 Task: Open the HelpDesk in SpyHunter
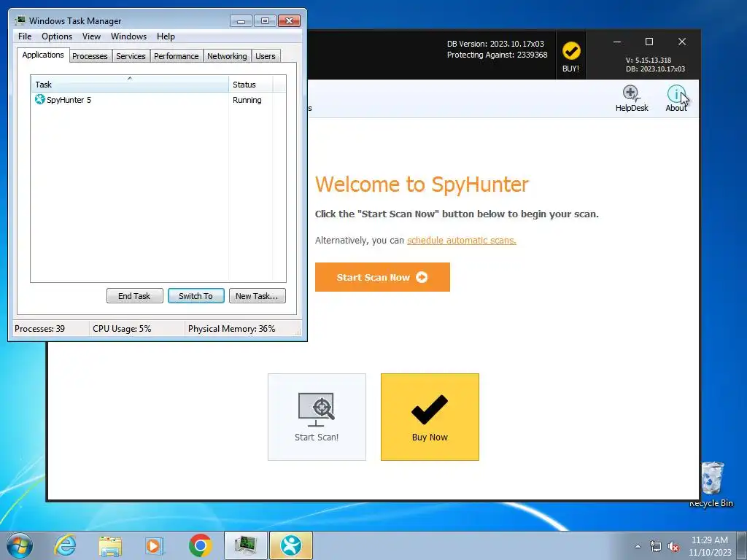[631, 98]
